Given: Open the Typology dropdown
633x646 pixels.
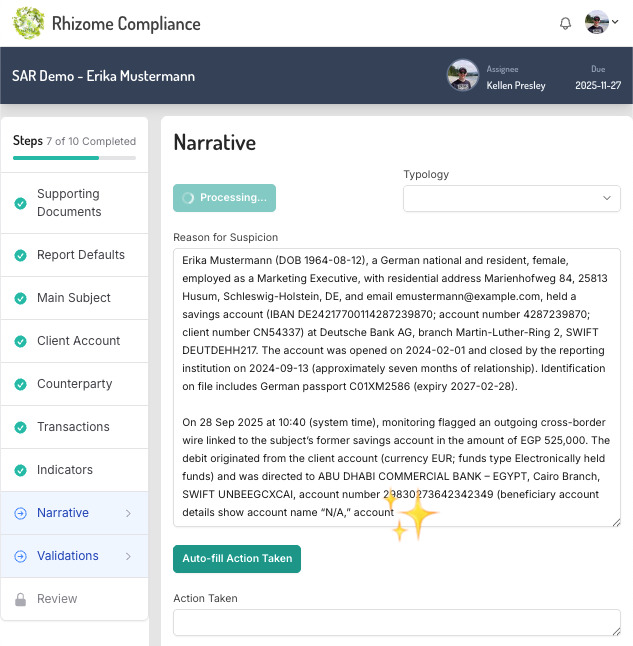Looking at the screenshot, I should (x=512, y=198).
